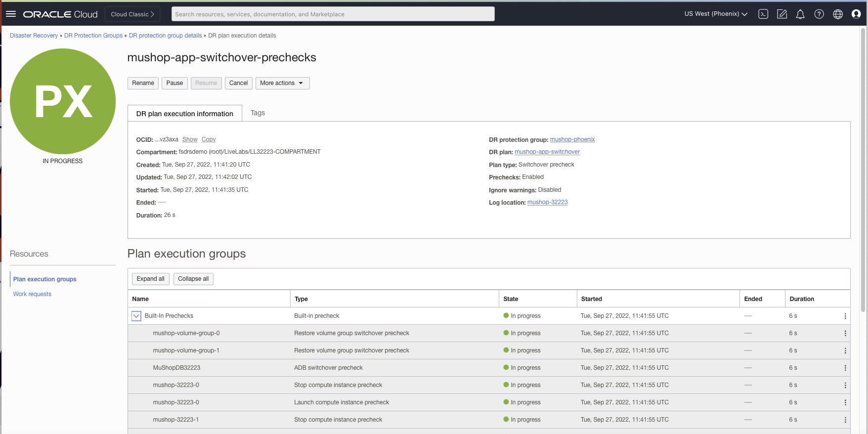Collapse the Built-In Prechecks group

[136, 316]
